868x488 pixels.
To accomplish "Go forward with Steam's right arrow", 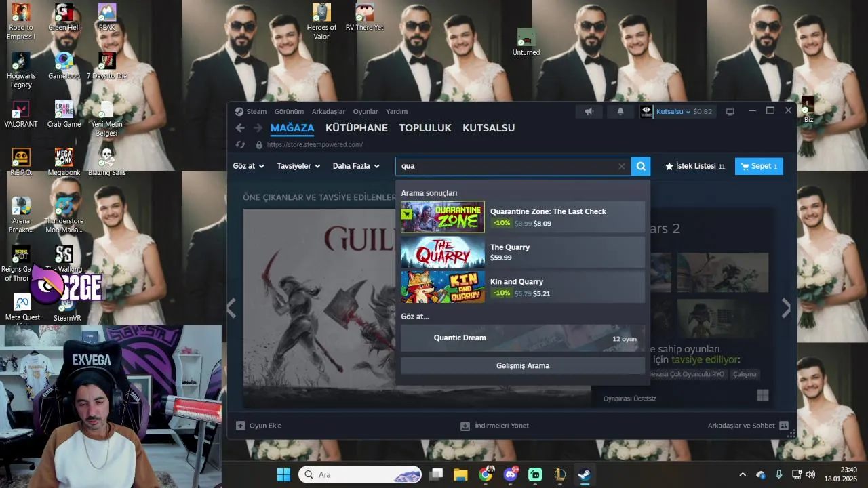I will click(x=258, y=128).
